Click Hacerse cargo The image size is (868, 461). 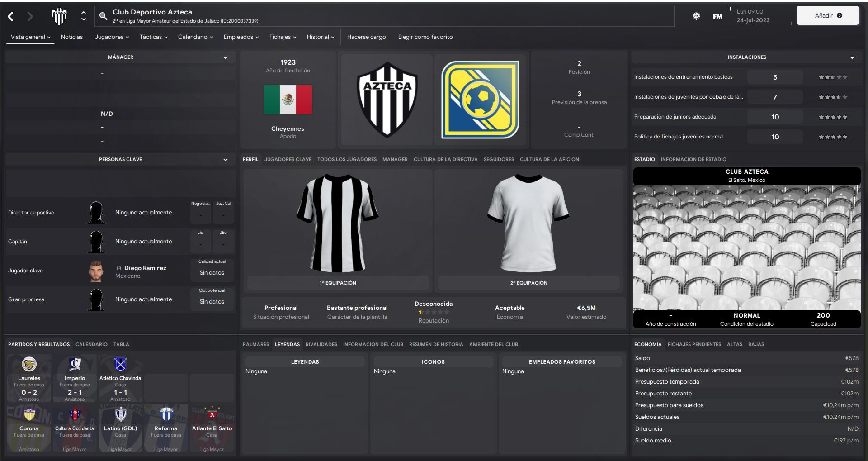coord(366,37)
